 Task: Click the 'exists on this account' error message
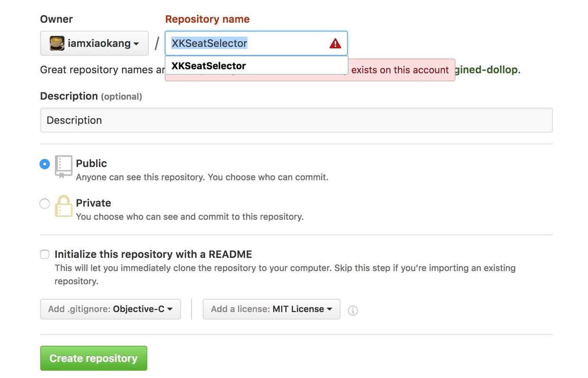pyautogui.click(x=400, y=70)
